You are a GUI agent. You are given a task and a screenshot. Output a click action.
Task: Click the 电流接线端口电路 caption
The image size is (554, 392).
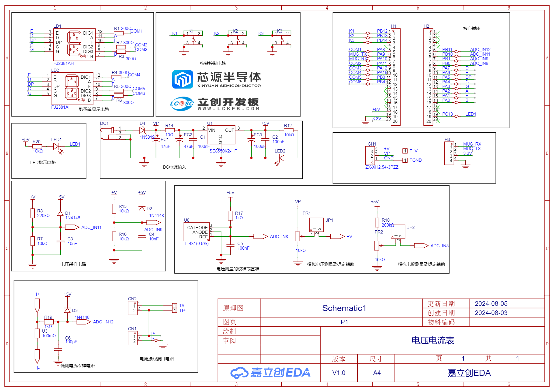[x=157, y=359]
